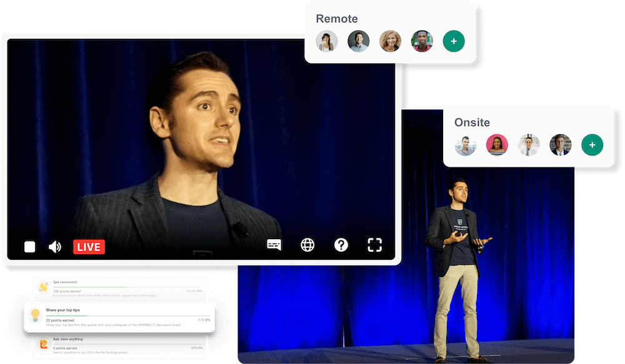Open the globe language selector
The width and height of the screenshot is (625, 364).
click(307, 245)
